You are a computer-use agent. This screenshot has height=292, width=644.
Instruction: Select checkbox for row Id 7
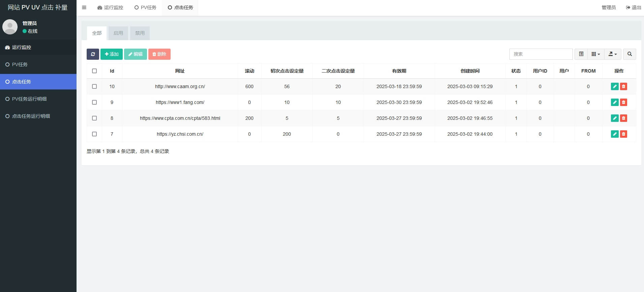tap(94, 134)
